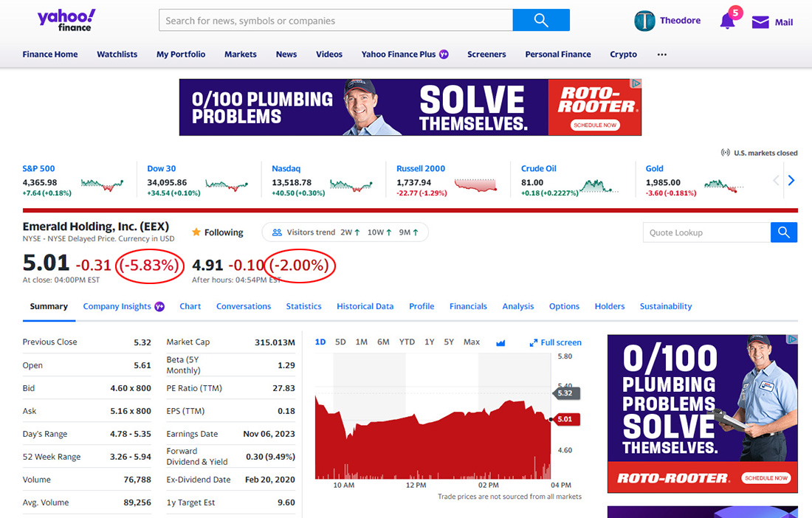Open the Historical Data tab

point(365,306)
